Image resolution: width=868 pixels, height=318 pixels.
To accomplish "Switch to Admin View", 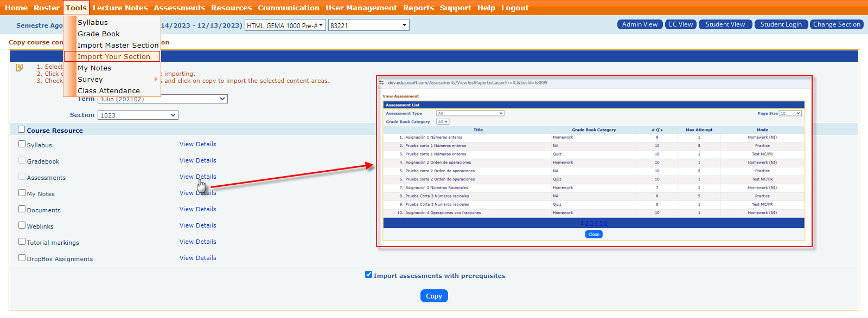I will pyautogui.click(x=640, y=24).
